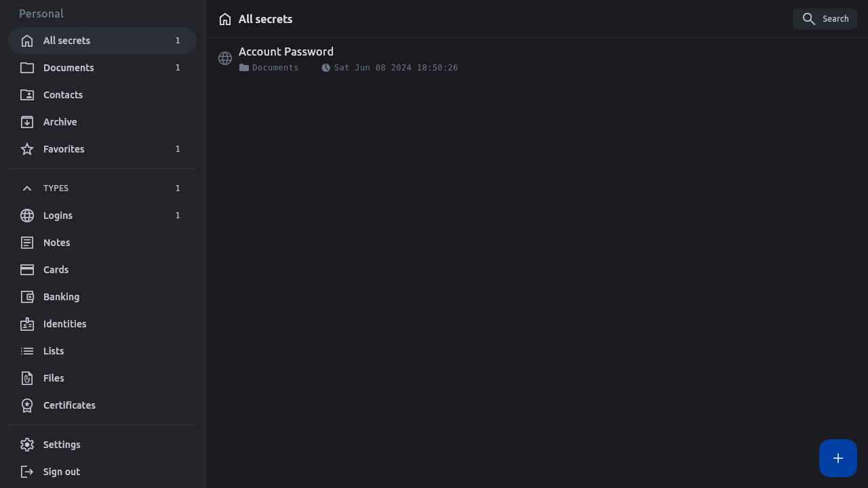Viewport: 868px width, 488px height.
Task: Select Logins in the sidebar
Action: click(x=58, y=216)
